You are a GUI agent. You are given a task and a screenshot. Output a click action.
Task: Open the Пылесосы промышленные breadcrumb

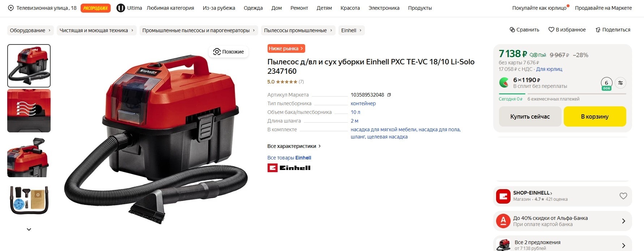[x=298, y=30]
